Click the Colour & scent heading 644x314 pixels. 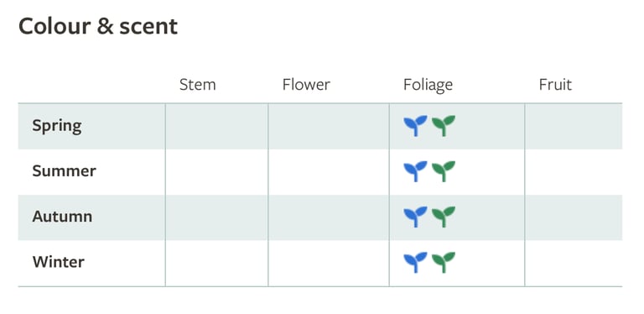tap(98, 26)
